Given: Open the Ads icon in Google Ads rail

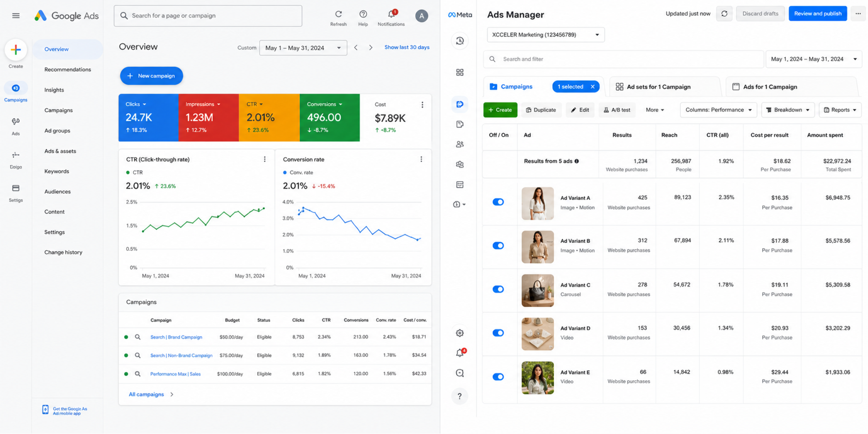Looking at the screenshot, I should [16, 121].
